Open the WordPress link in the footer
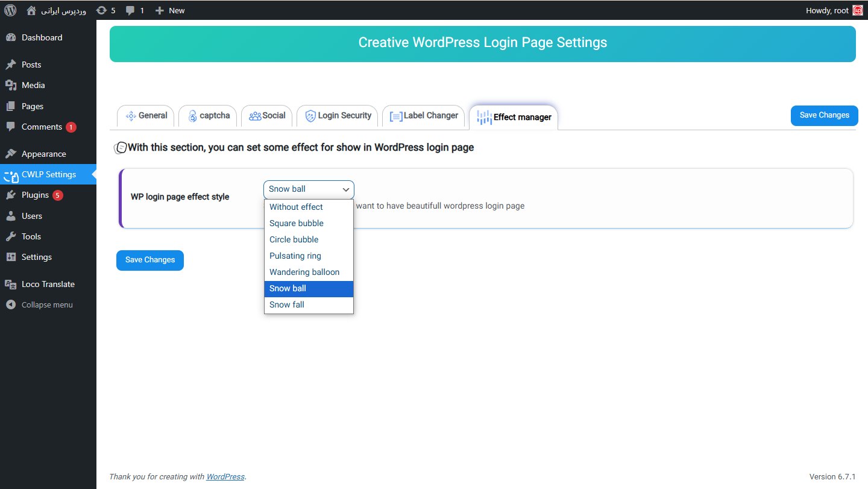This screenshot has height=489, width=868. (x=225, y=476)
